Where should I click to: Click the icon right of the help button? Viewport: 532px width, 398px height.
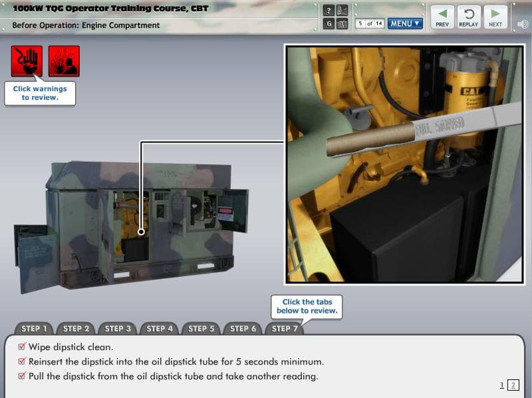(342, 10)
